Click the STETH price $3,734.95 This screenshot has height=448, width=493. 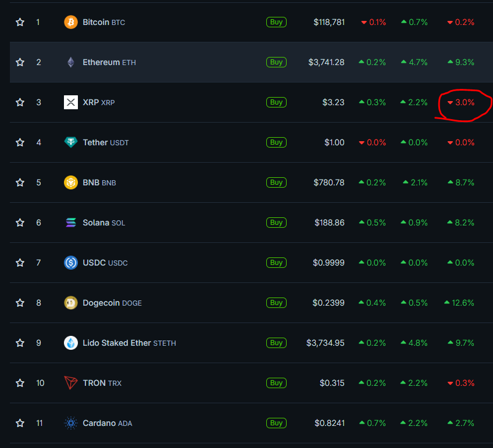coord(326,343)
